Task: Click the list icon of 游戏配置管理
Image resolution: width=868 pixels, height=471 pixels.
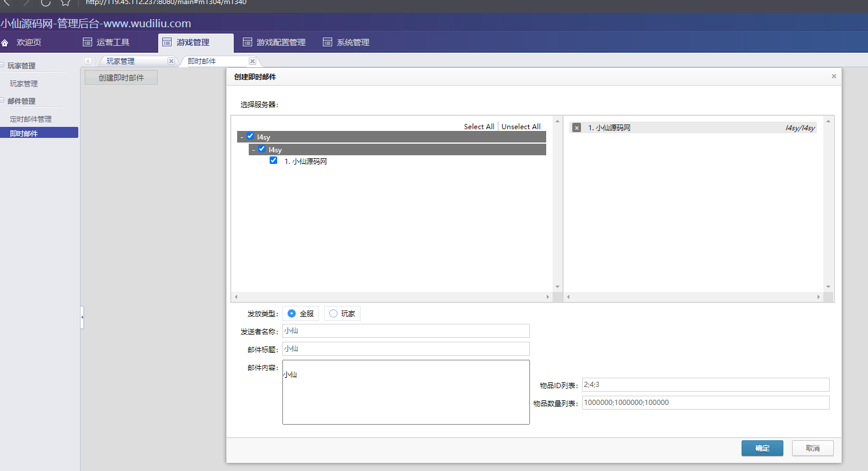Action: (x=248, y=42)
